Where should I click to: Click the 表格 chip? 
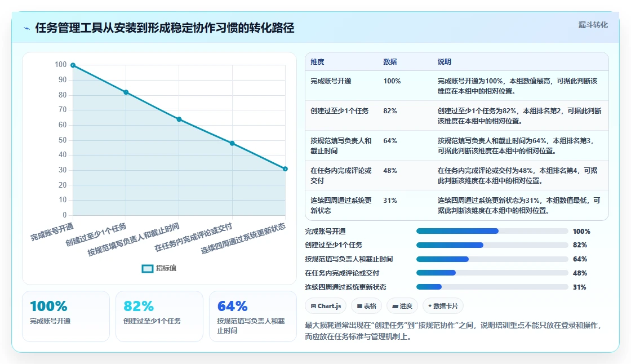point(366,306)
